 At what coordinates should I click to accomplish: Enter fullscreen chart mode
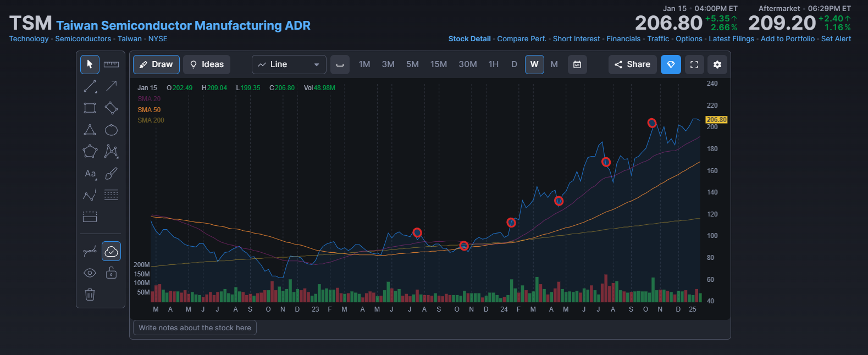click(694, 64)
